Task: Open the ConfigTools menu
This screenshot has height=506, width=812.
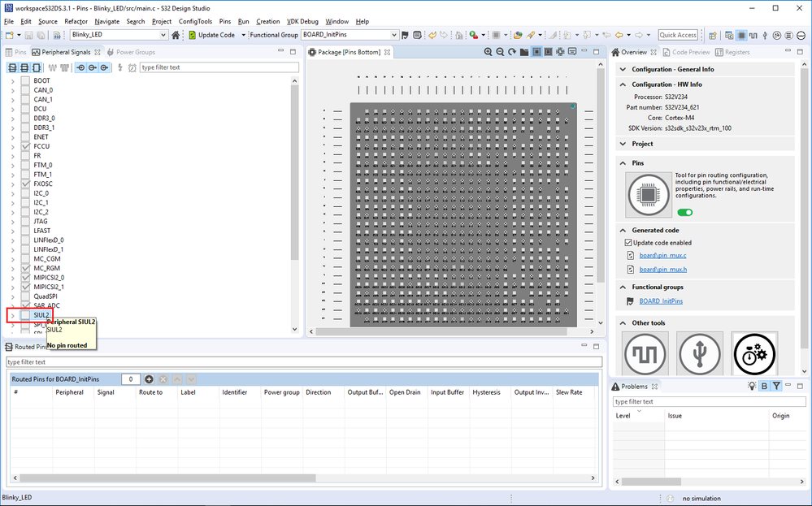Action: click(195, 21)
